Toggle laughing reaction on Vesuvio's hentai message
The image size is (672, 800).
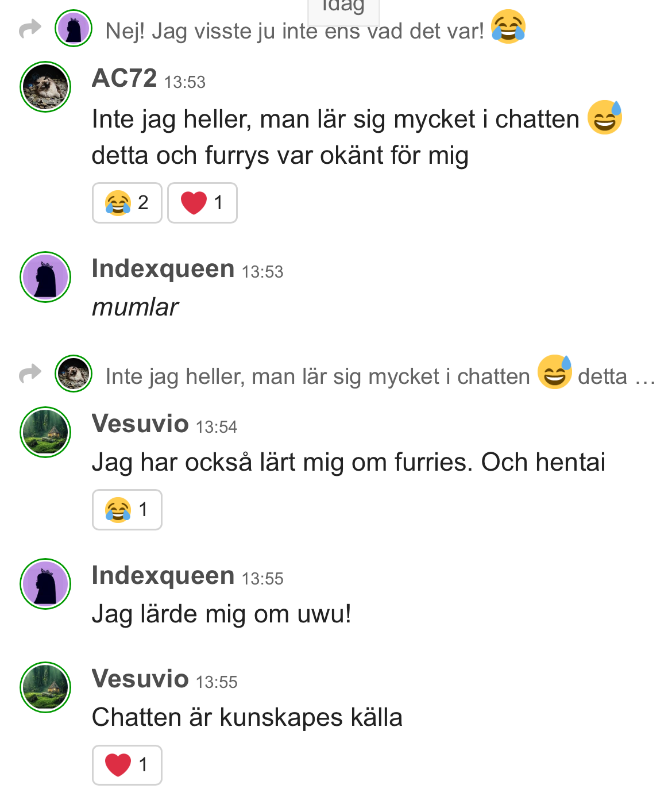click(x=127, y=510)
